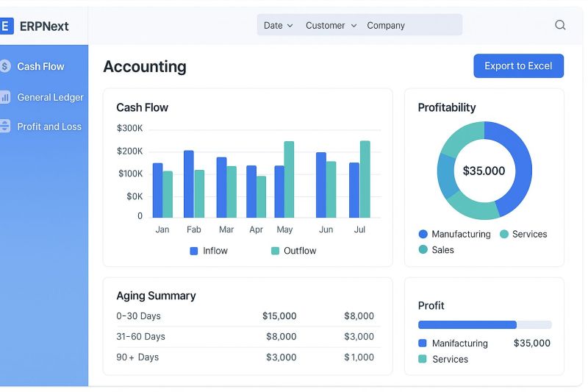Viewport: 588px width, 392px height.
Task: Click the Export to Excel button
Action: [518, 65]
